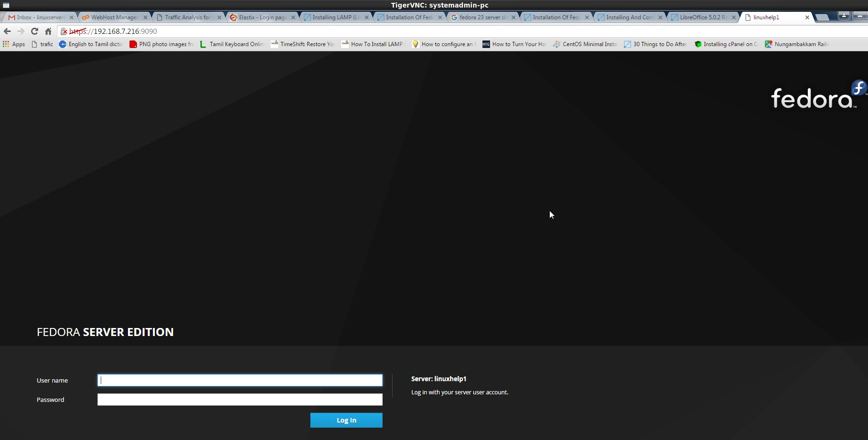Close the linuxhelp1 tab

(x=807, y=17)
